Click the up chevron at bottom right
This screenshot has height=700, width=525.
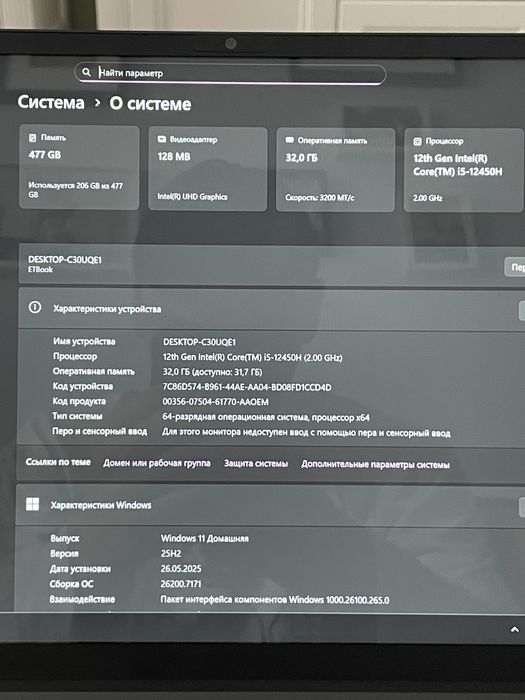click(514, 629)
